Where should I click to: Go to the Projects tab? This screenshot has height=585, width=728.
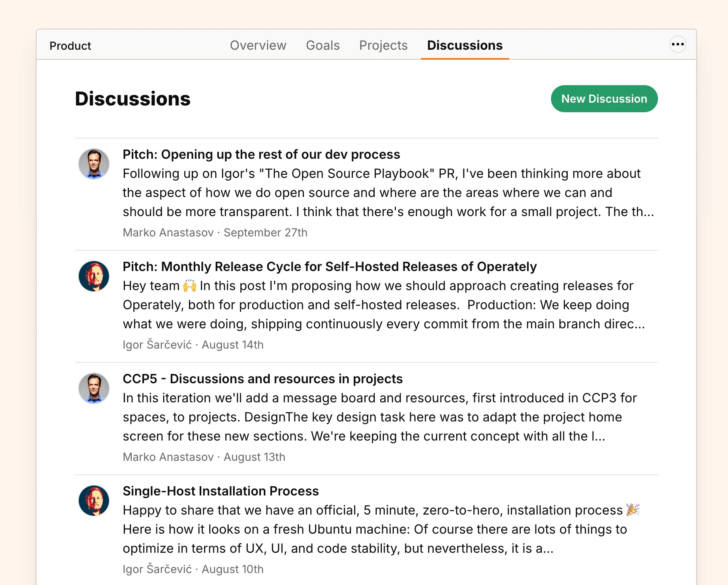(x=383, y=45)
